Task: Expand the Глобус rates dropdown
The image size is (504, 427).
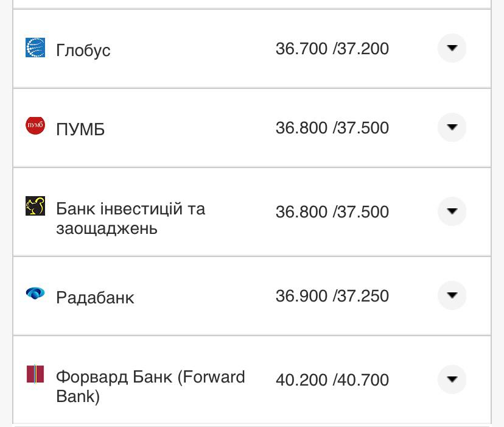Action: pyautogui.click(x=452, y=47)
